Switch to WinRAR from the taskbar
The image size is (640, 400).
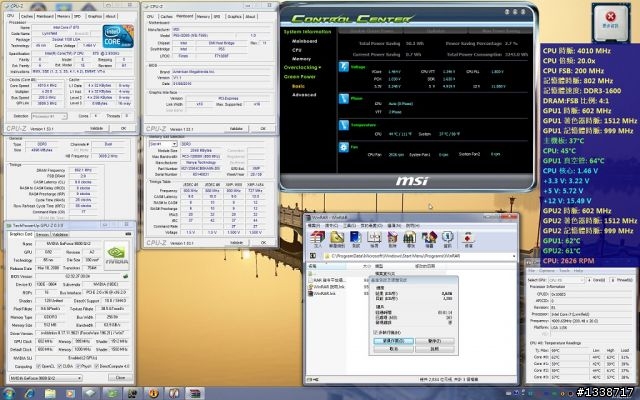(x=195, y=393)
